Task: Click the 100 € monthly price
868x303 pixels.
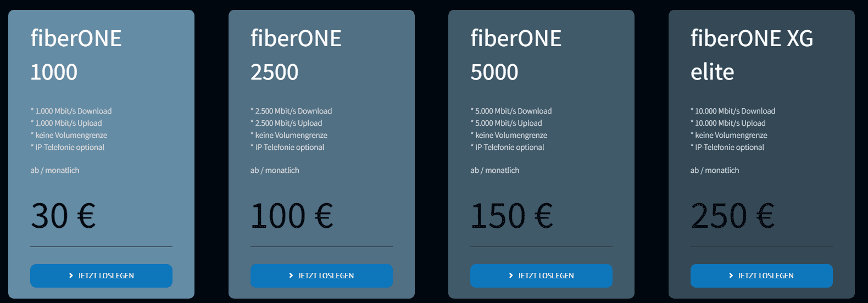Action: point(292,216)
